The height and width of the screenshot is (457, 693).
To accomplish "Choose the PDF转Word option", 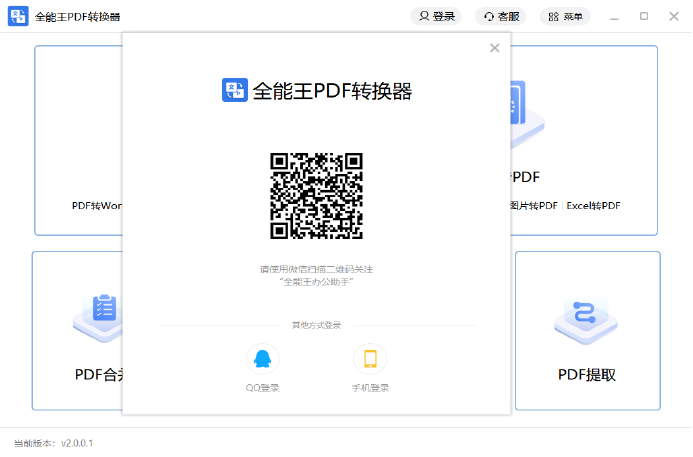I will (x=97, y=205).
